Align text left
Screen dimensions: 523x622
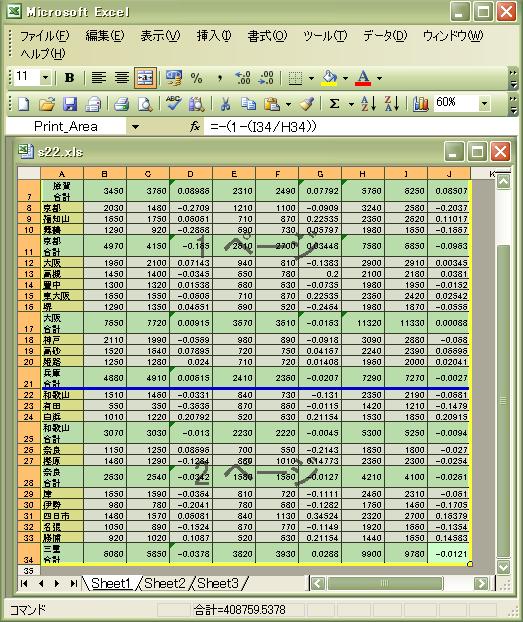tap(98, 78)
